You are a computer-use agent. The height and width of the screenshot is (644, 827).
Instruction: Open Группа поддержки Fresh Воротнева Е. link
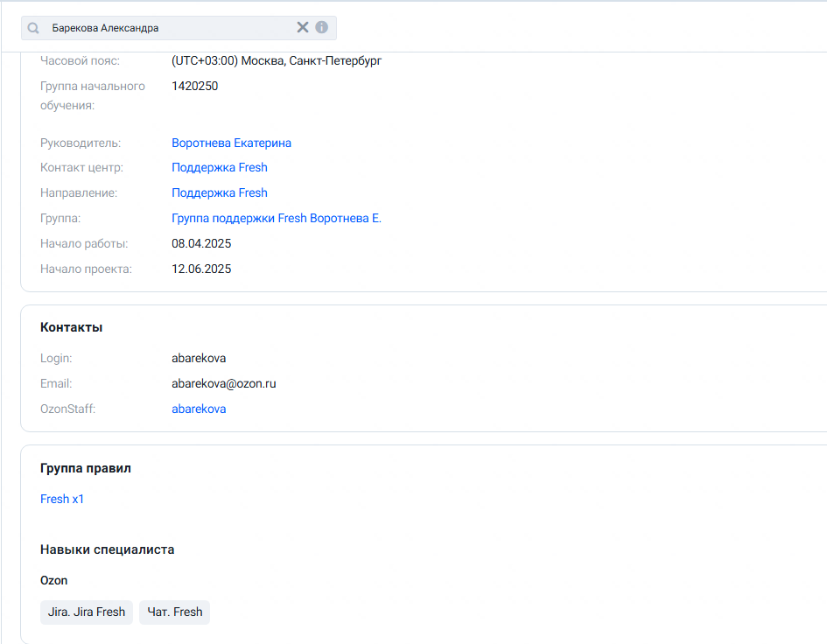pos(277,219)
